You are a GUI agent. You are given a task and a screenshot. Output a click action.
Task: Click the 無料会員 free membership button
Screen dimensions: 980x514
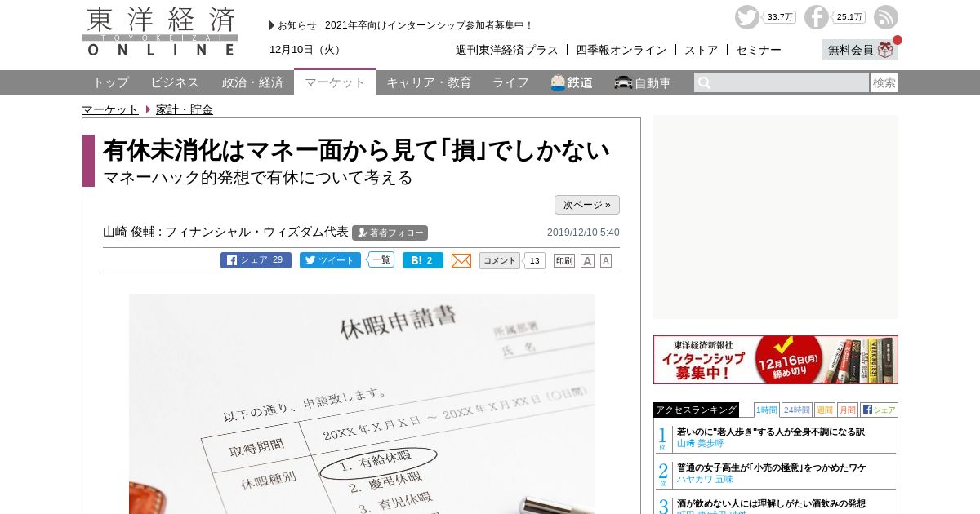pos(860,50)
